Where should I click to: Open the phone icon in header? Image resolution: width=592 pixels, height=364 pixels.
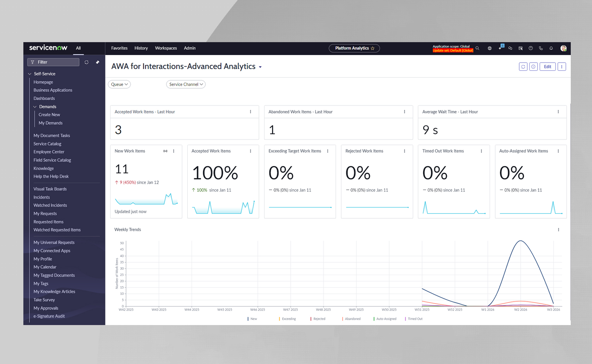click(x=541, y=48)
